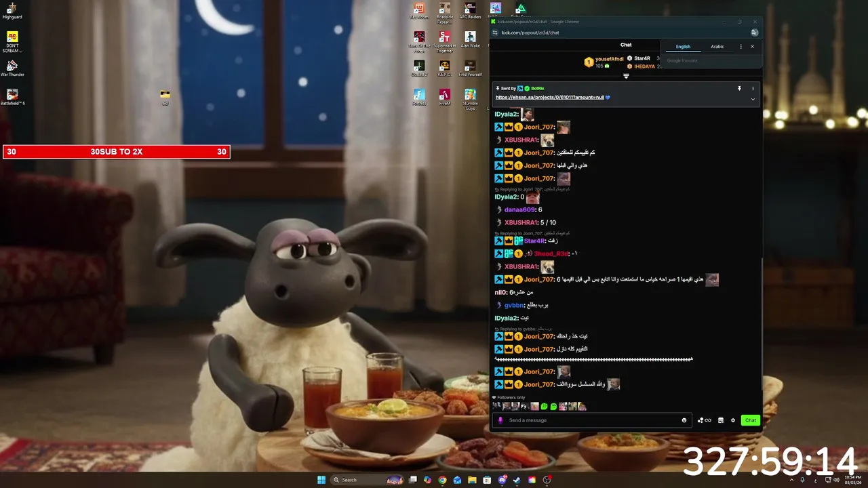Click 3hood_R3d username in chat
Viewport: 868px width, 488px height.
551,253
